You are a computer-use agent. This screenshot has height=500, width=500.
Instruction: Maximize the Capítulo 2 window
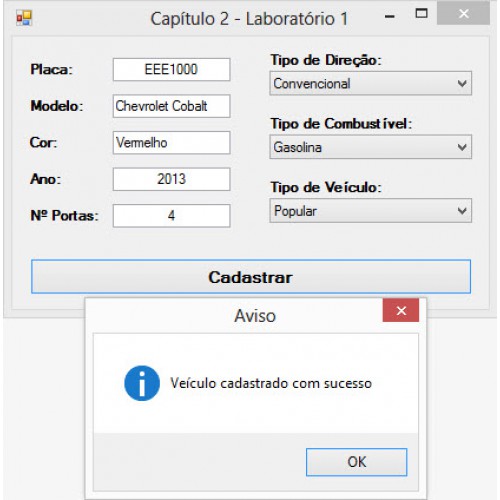coord(422,13)
